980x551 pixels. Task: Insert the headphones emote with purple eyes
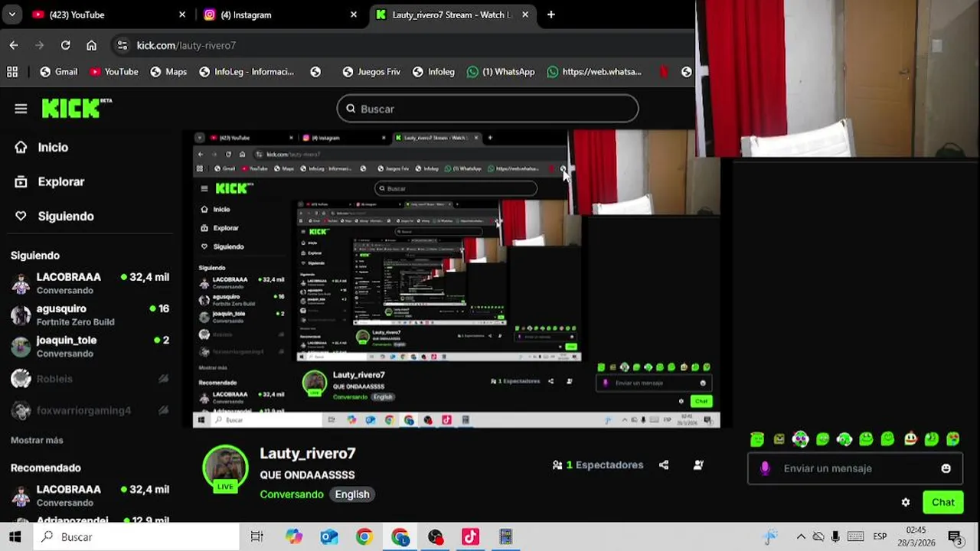801,439
